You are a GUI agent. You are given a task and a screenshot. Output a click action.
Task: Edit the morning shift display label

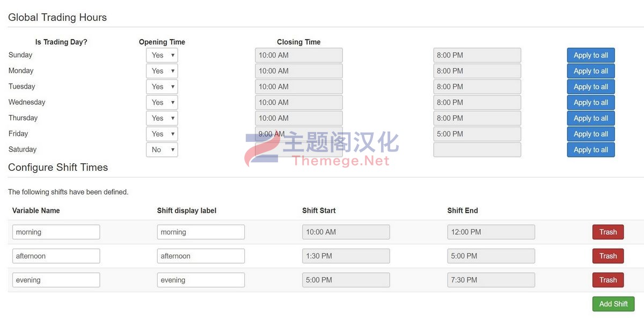[x=201, y=232]
